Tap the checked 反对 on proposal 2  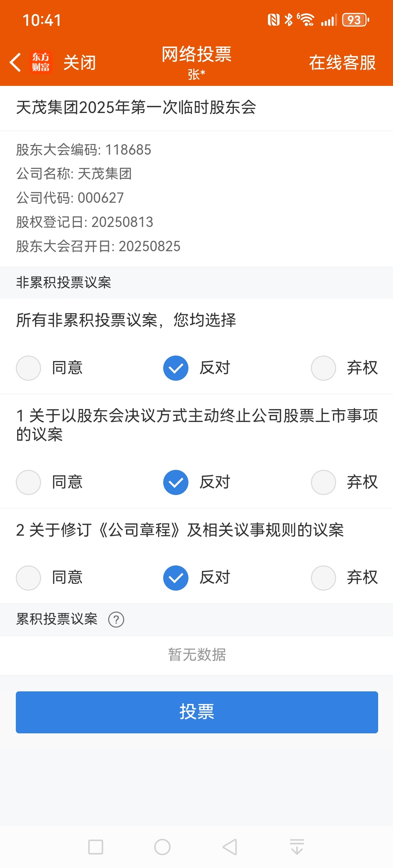pyautogui.click(x=197, y=578)
